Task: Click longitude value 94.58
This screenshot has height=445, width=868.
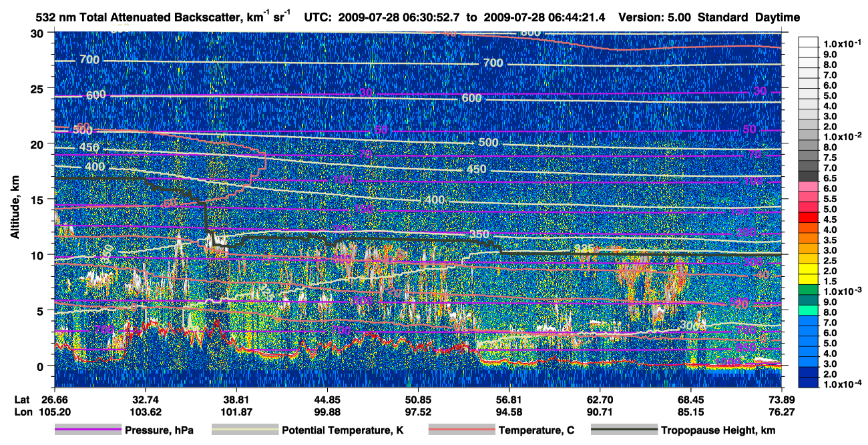Action: pyautogui.click(x=509, y=412)
